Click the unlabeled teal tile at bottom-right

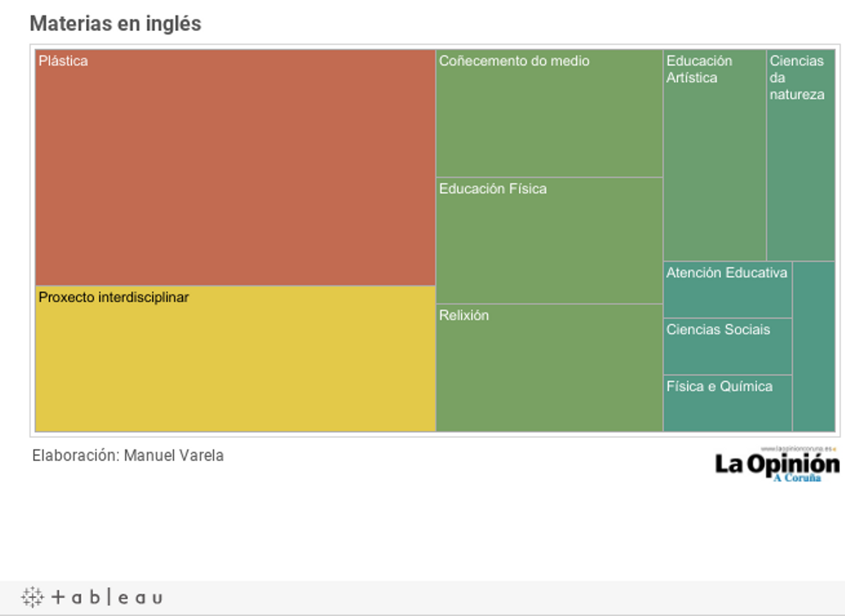(x=814, y=346)
